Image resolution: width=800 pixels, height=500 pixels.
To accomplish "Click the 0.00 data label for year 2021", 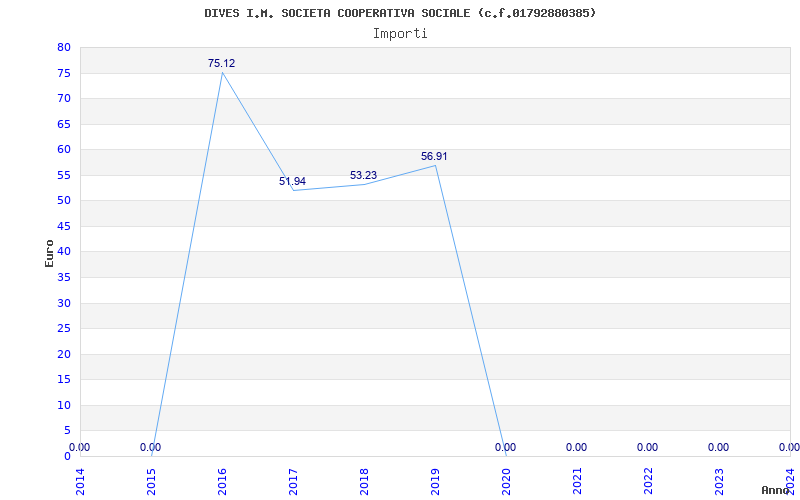I will [x=577, y=447].
